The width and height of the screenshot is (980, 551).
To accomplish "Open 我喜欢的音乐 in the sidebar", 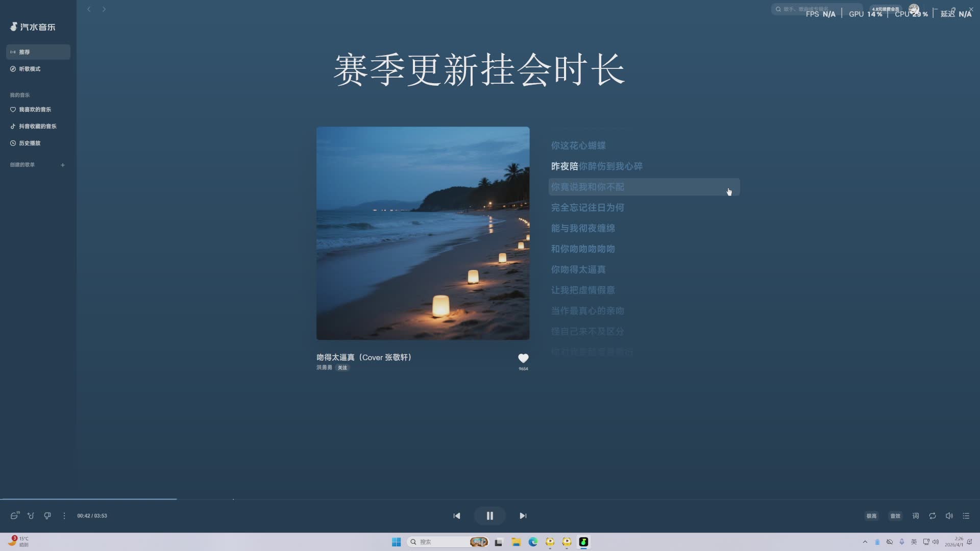I will click(35, 110).
